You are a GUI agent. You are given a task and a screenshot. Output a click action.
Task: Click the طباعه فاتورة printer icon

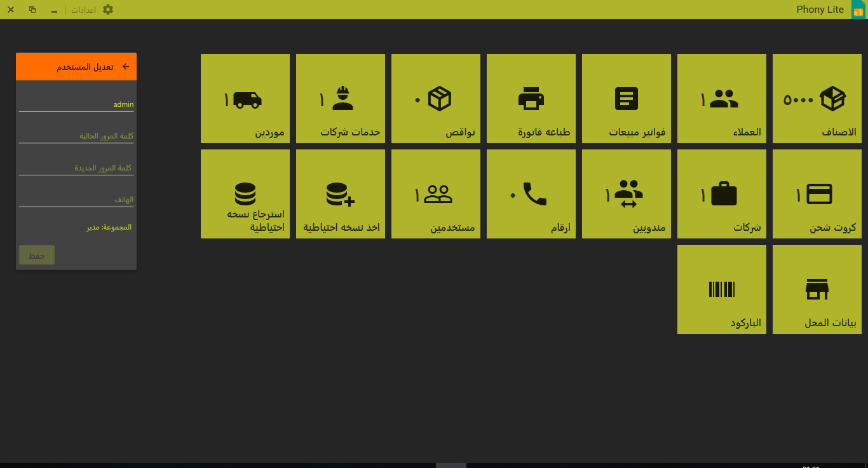531,99
